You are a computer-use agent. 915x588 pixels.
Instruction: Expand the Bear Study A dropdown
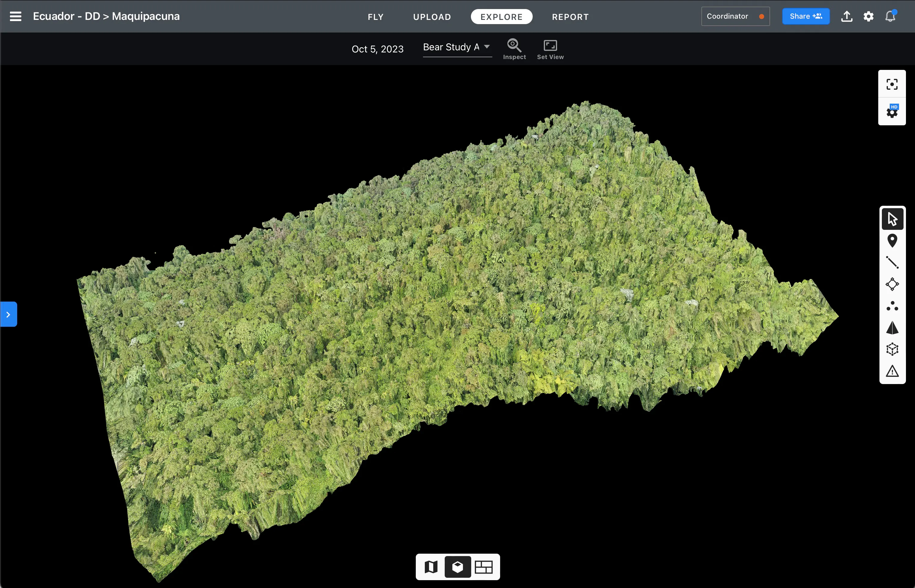(x=457, y=48)
